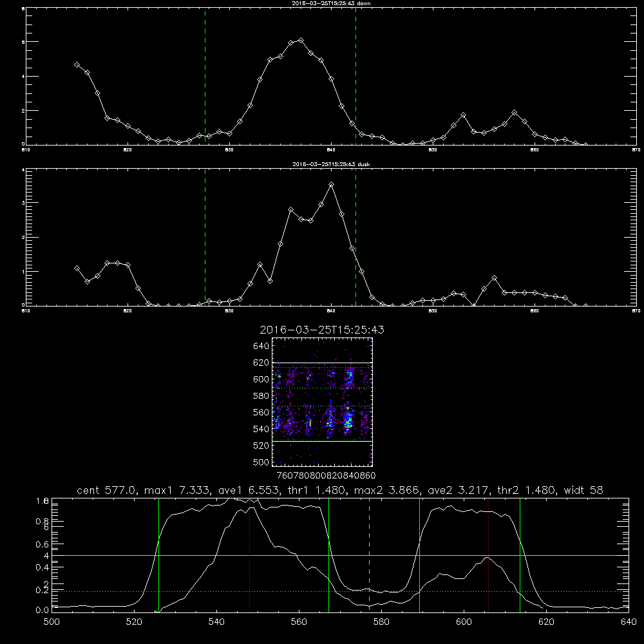The image size is (644, 644).
Task: Click "ave2 3.217" in the statistics line
Action: pos(459,490)
